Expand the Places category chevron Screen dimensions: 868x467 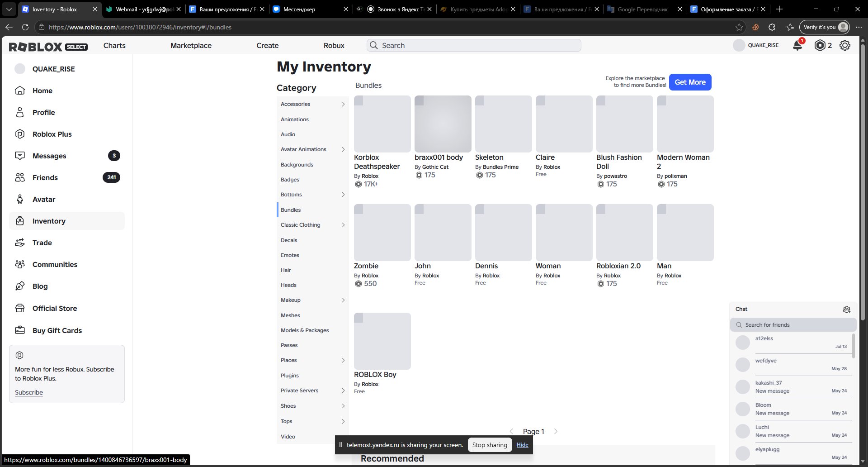[343, 360]
